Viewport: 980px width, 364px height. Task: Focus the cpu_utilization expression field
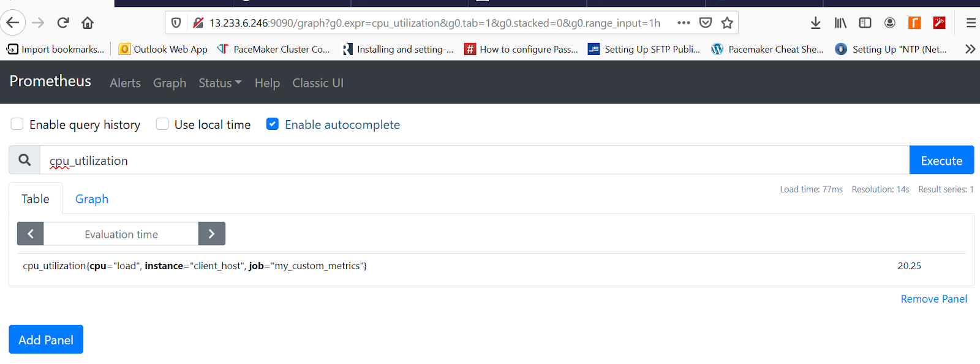click(x=475, y=160)
